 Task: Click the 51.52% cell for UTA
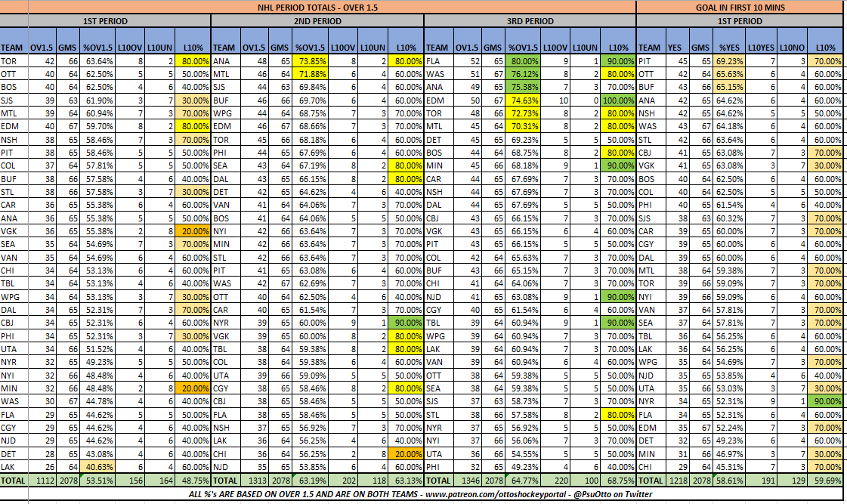pyautogui.click(x=97, y=349)
